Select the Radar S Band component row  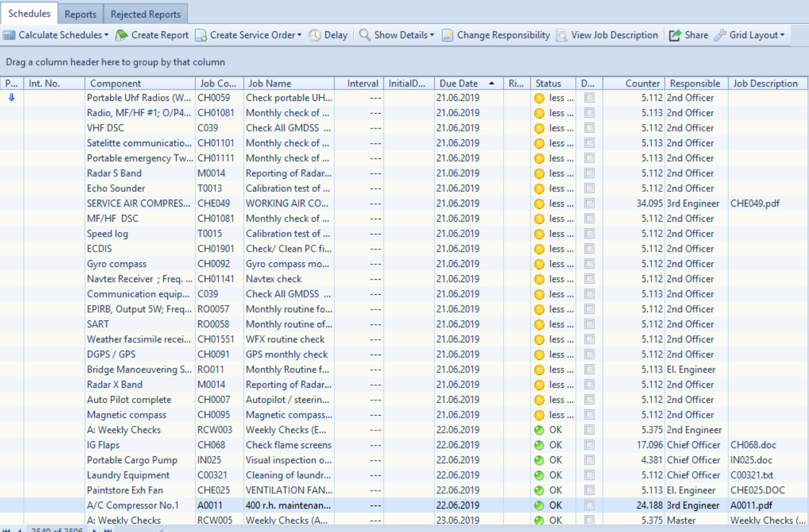pos(404,173)
